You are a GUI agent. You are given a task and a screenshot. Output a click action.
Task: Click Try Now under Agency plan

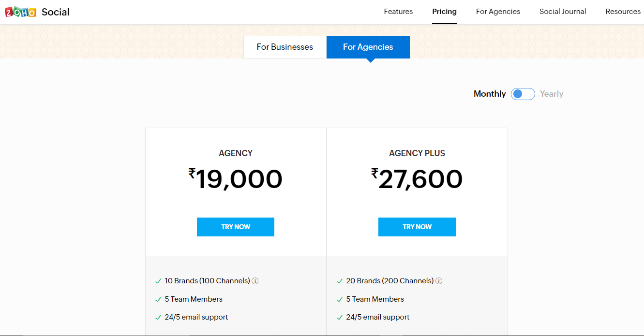(236, 227)
